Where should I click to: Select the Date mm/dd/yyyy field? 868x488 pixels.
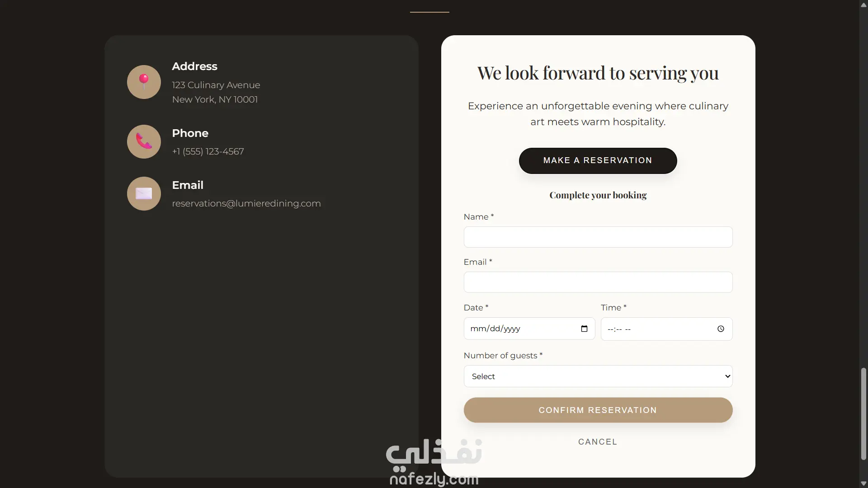click(520, 329)
